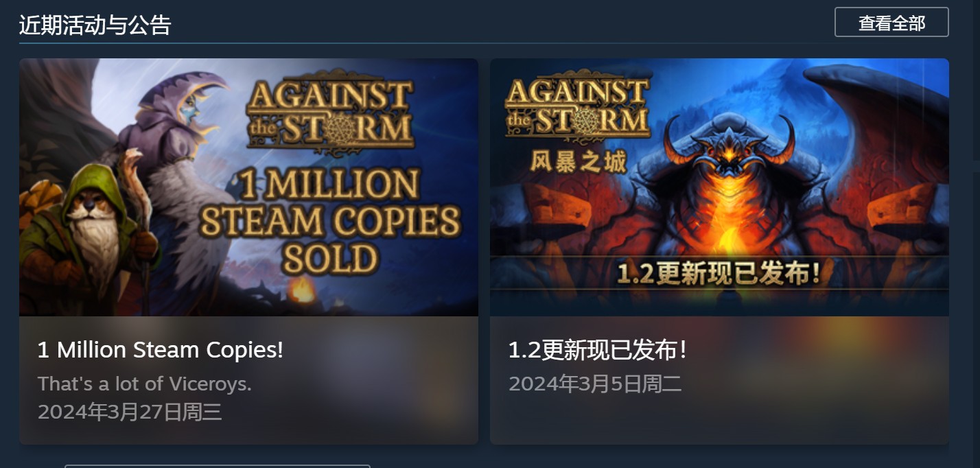Viewport: 980px width, 468px height.
Task: Click the "1 MILLION STEAM COPIES SOLD" banner text
Action: coord(331,221)
